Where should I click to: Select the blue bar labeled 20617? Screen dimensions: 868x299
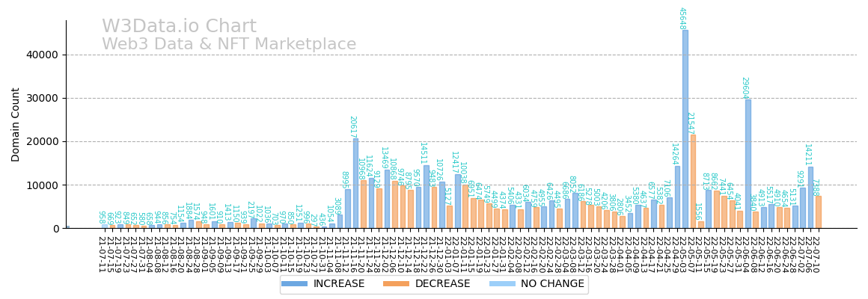[x=355, y=183]
